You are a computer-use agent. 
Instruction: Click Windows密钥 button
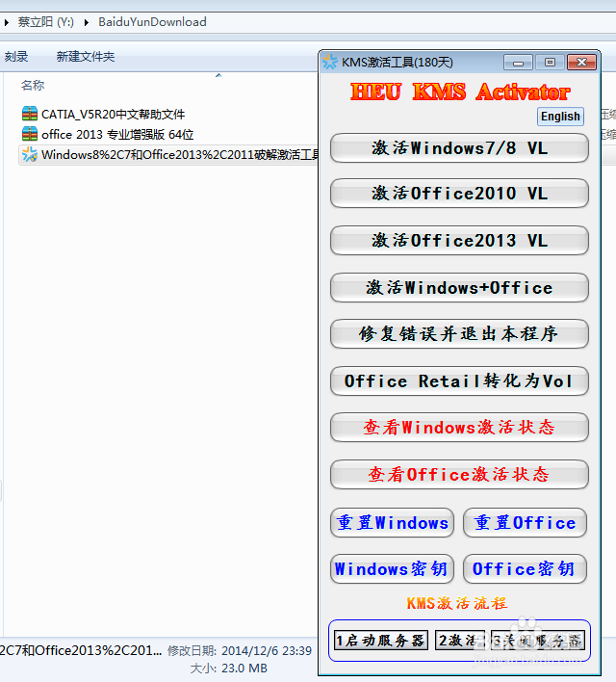392,569
